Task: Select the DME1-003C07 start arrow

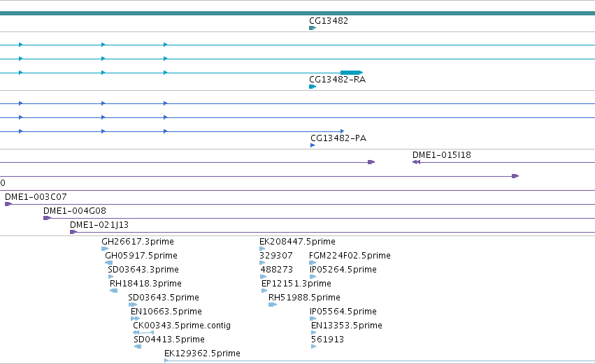Action: tap(8, 204)
